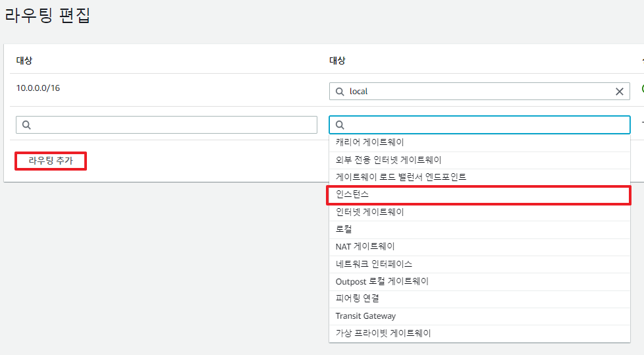Viewport: 644px width, 355px height.
Task: Select 캐리어 게이트웨이 from the dropdown
Action: tap(479, 142)
